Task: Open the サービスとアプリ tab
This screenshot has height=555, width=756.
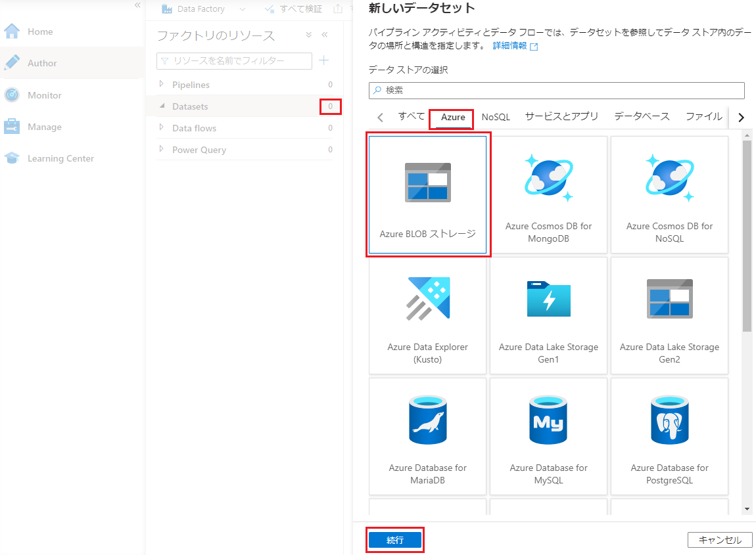Action: point(561,117)
